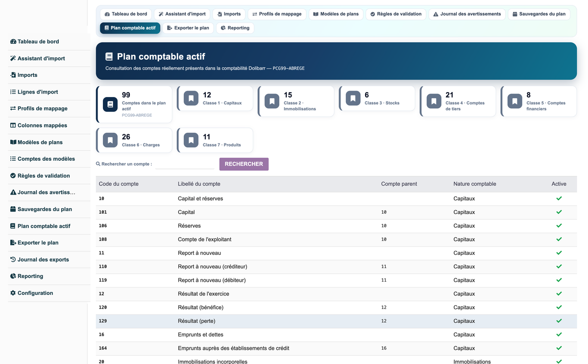This screenshot has height=364, width=588.
Task: Click the Réserves account label
Action: coord(189,226)
